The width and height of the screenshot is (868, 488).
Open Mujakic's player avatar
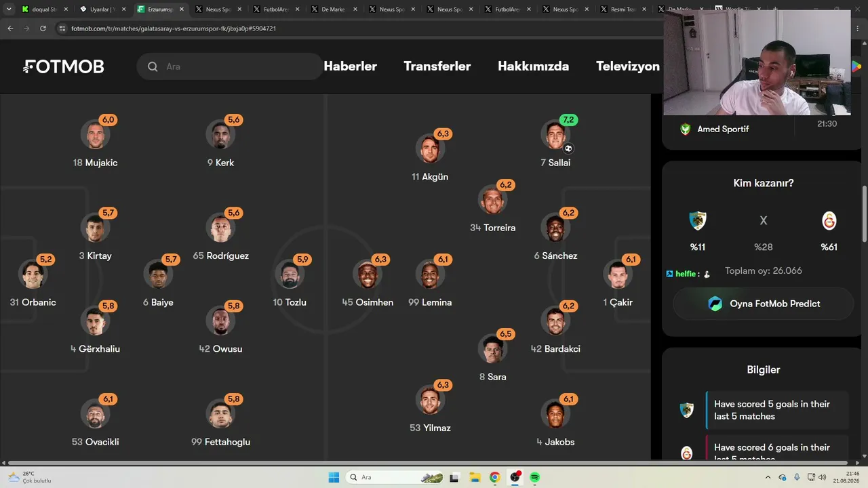pyautogui.click(x=95, y=135)
